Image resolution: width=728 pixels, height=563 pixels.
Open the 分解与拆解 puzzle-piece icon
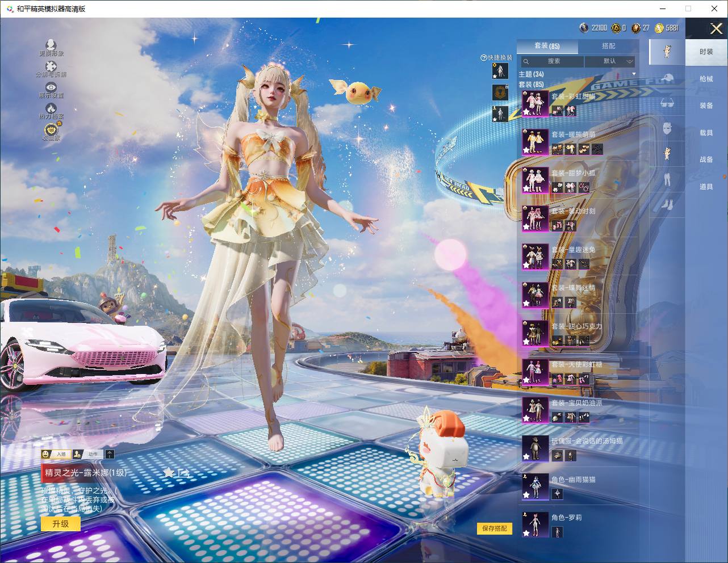(51, 67)
